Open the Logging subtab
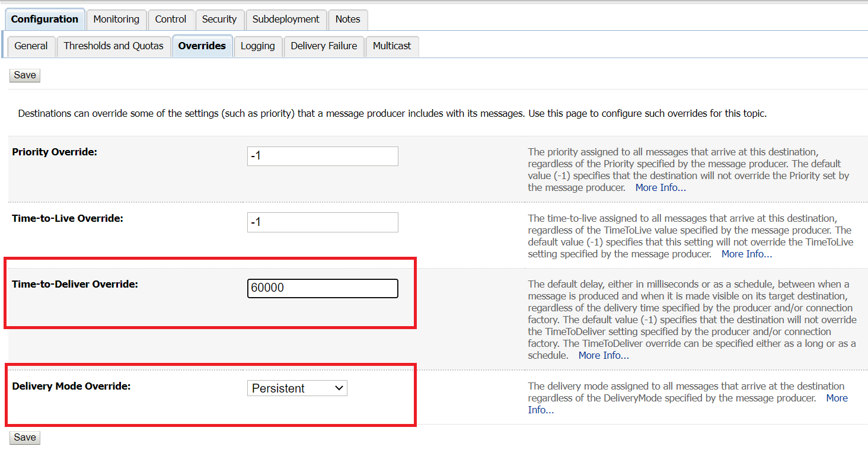 (x=257, y=46)
